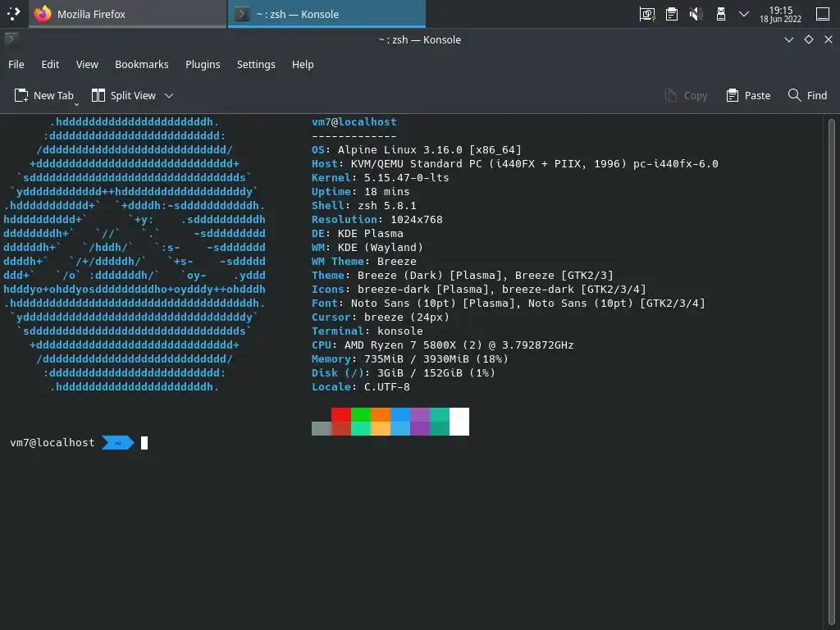Select the Konsole taskbar entry

[x=326, y=14]
